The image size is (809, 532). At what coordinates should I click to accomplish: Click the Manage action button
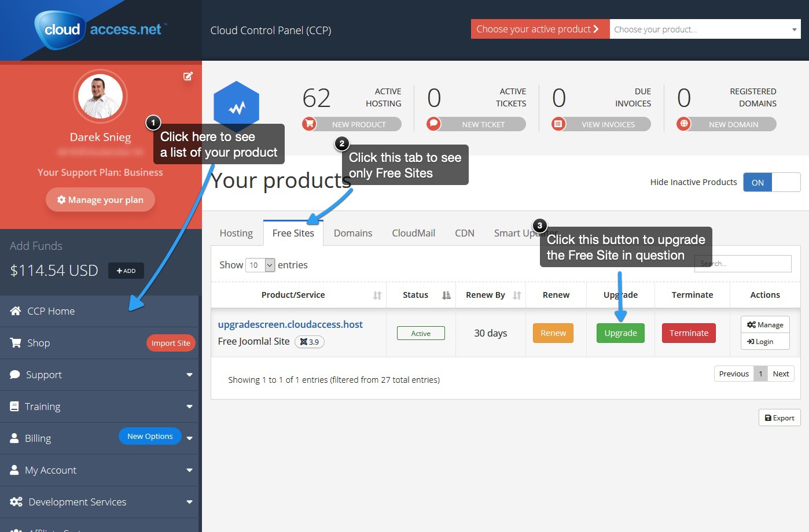(x=765, y=325)
